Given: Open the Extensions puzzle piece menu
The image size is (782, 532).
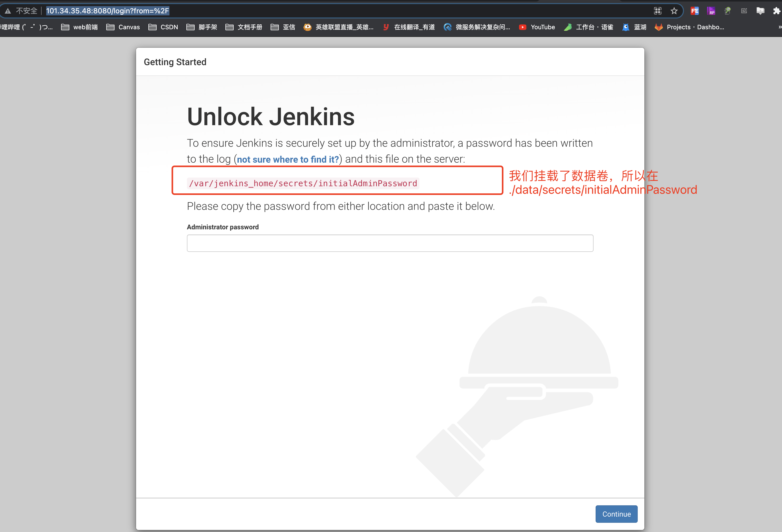Looking at the screenshot, I should [777, 11].
